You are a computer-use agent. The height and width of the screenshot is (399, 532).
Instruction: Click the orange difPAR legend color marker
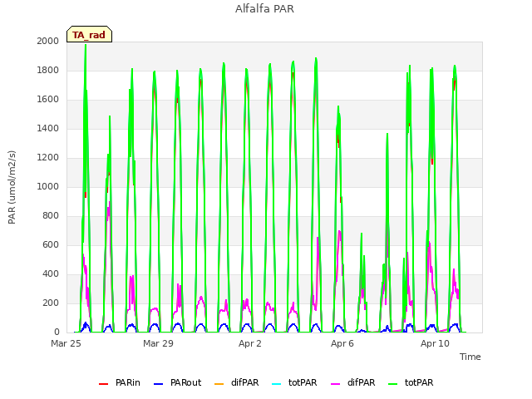219,384
